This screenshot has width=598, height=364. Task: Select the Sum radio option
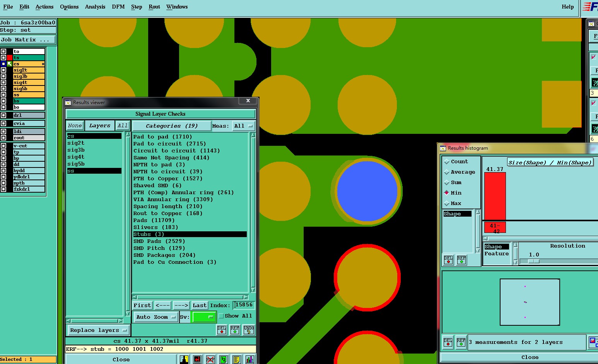[447, 183]
